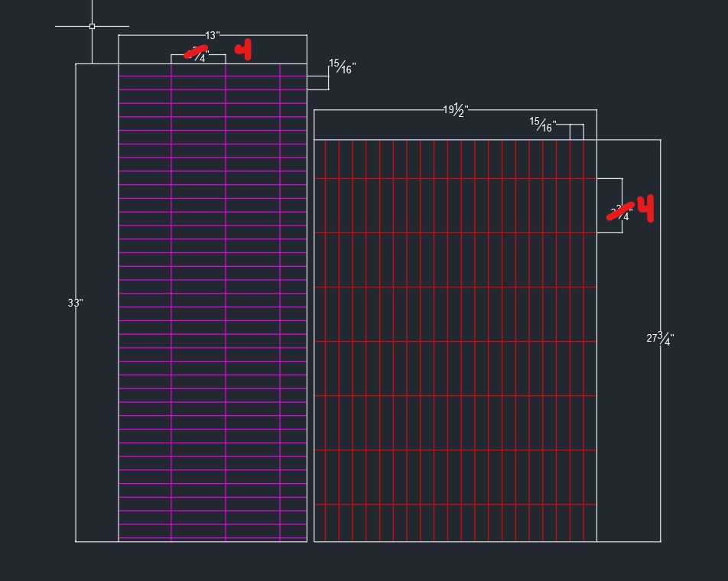Select 15/16" dimension text above red panel

[x=542, y=125]
